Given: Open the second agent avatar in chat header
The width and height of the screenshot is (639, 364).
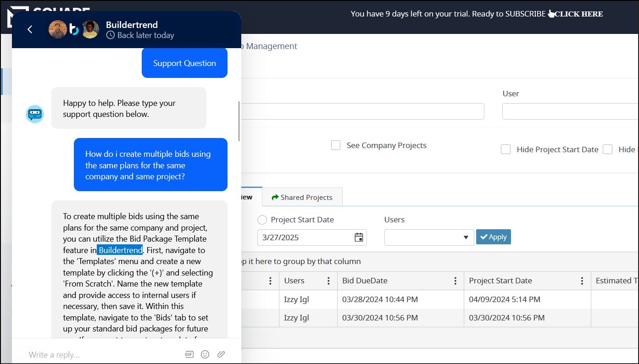Looking at the screenshot, I should pyautogui.click(x=90, y=29).
